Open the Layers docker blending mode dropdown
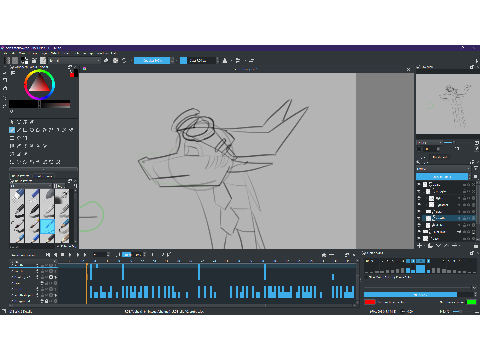The width and height of the screenshot is (480, 360). [443, 169]
